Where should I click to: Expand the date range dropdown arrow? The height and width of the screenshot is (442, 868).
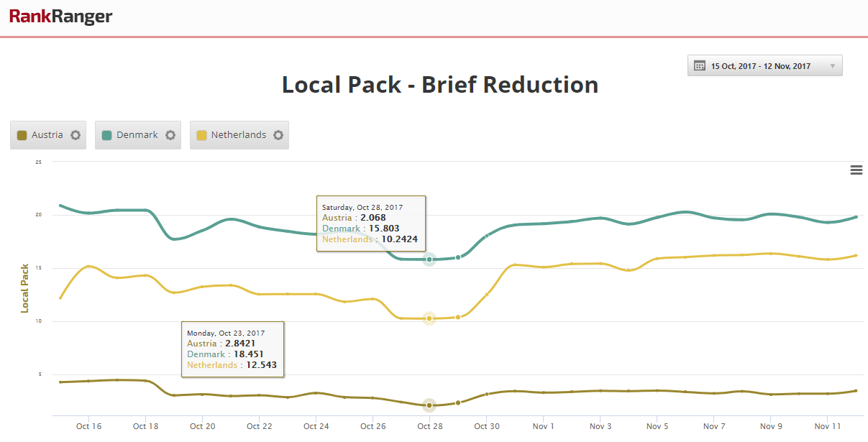(832, 66)
